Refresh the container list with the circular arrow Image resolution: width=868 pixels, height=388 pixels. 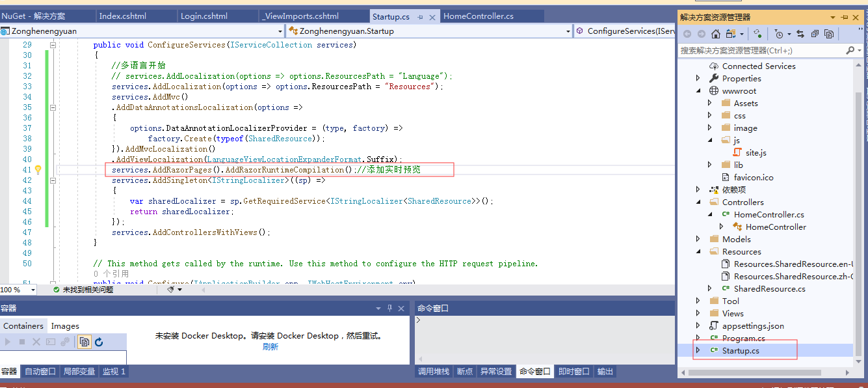(99, 341)
